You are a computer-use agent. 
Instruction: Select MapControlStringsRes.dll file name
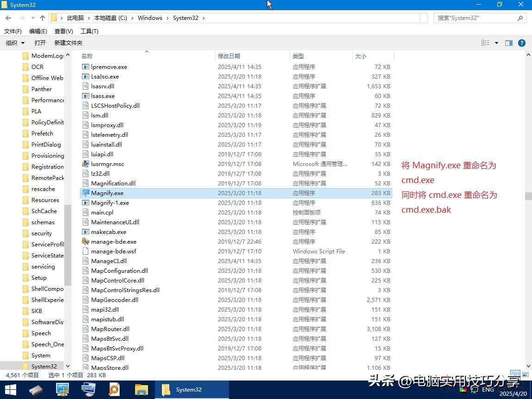[125, 290]
